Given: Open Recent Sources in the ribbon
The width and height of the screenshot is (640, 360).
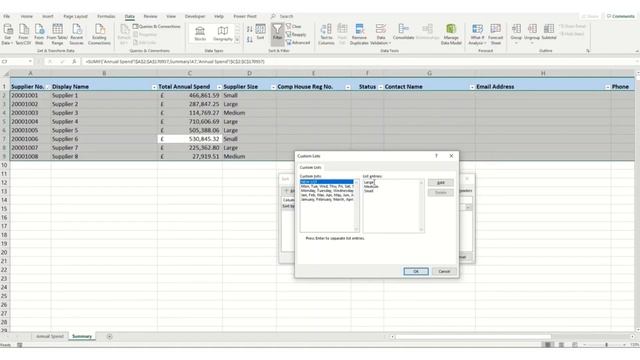Looking at the screenshot, I should pos(76,34).
